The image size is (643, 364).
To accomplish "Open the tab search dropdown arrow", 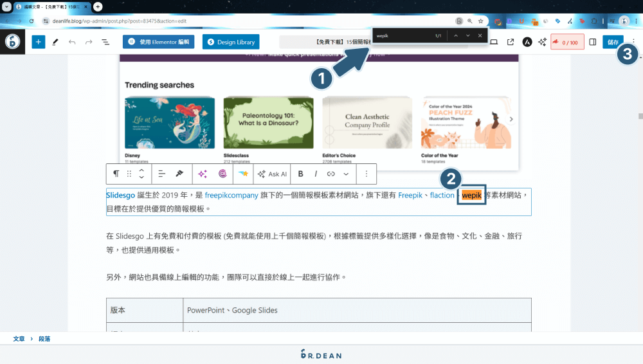I will [x=6, y=6].
